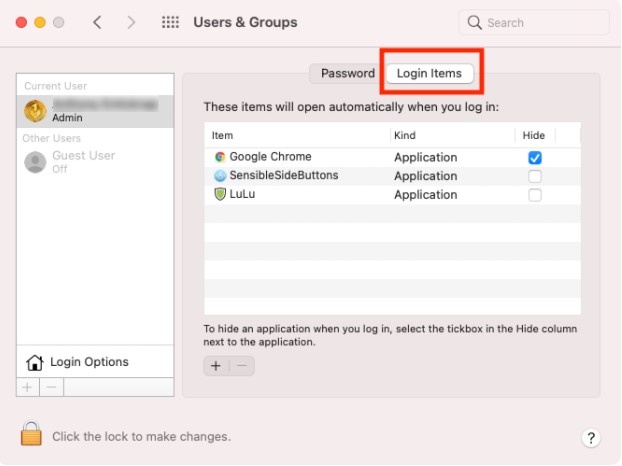Viewport: 622px width, 466px height.
Task: Select the current Admin user account
Action: pos(95,111)
